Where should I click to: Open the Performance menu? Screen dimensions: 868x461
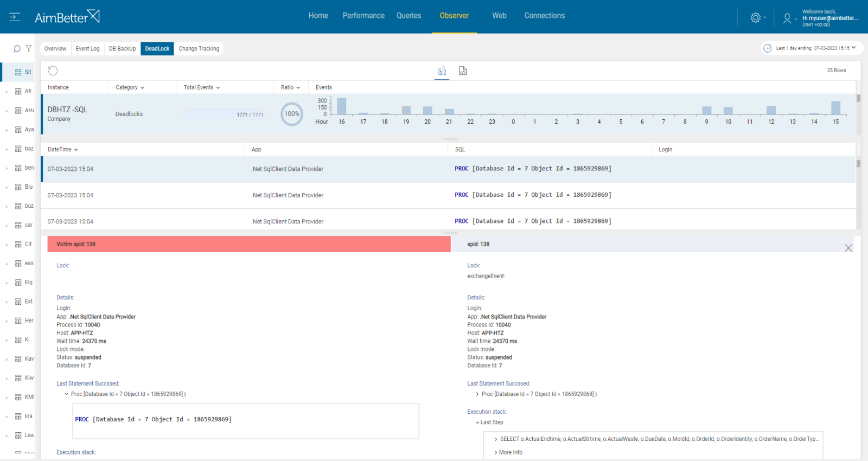coord(363,16)
